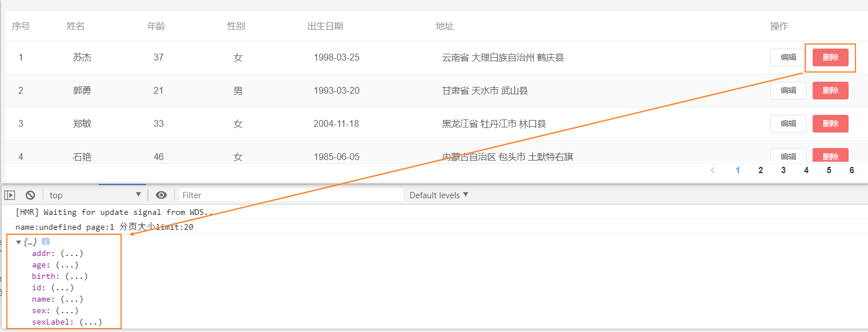Collapse the {…} logged object triangle
Screen dimensions: 868x332
click(x=19, y=242)
